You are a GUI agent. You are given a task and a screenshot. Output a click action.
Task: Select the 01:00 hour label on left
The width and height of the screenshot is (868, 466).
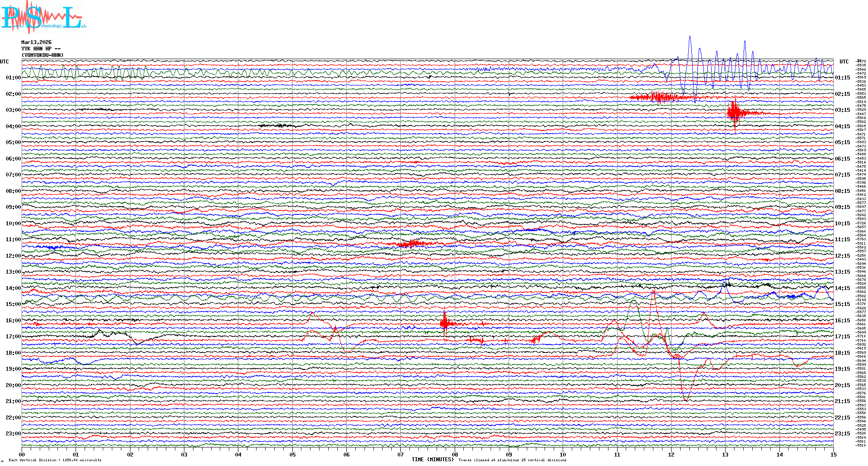[13, 78]
